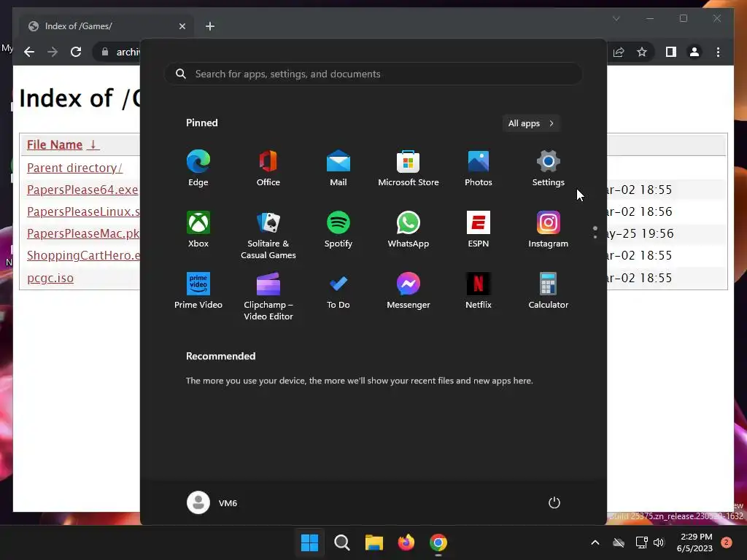Click the PapersPleaseLinux link
Screen dimensions: 747x560
(83, 211)
